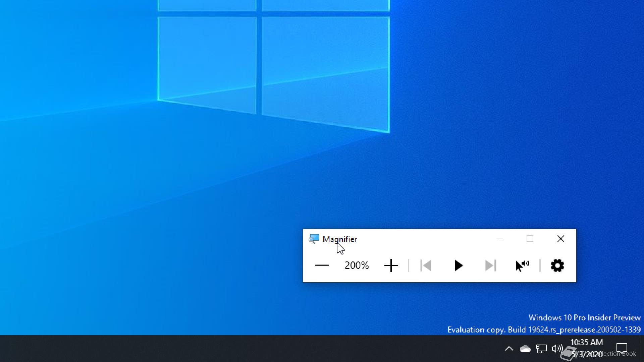Image resolution: width=644 pixels, height=362 pixels.
Task: Open the volume speaker tray icon
Action: tap(557, 349)
